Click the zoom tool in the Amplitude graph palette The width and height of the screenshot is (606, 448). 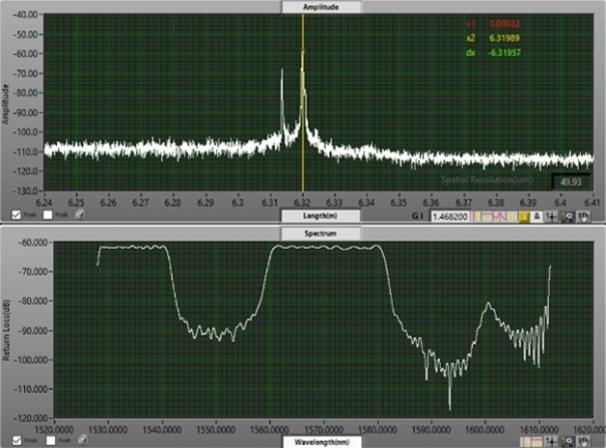pyautogui.click(x=566, y=215)
